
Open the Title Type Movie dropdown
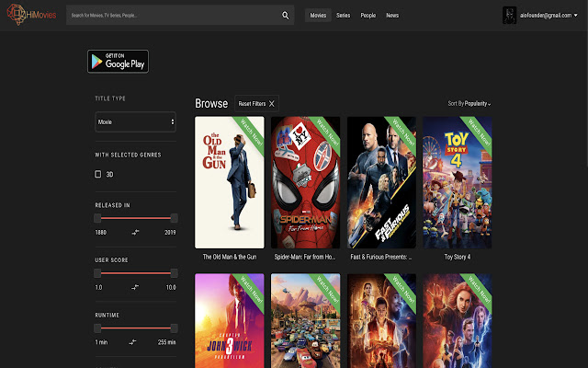point(135,121)
